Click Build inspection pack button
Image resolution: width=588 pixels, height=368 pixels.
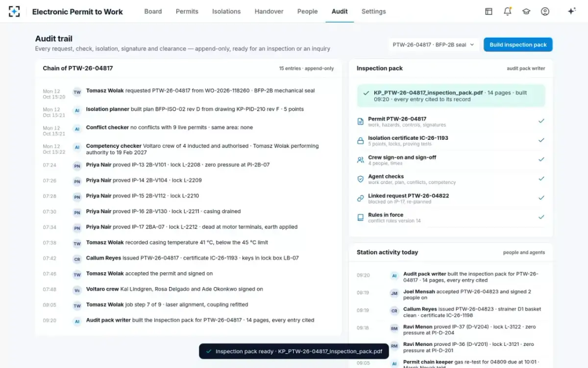click(x=518, y=45)
